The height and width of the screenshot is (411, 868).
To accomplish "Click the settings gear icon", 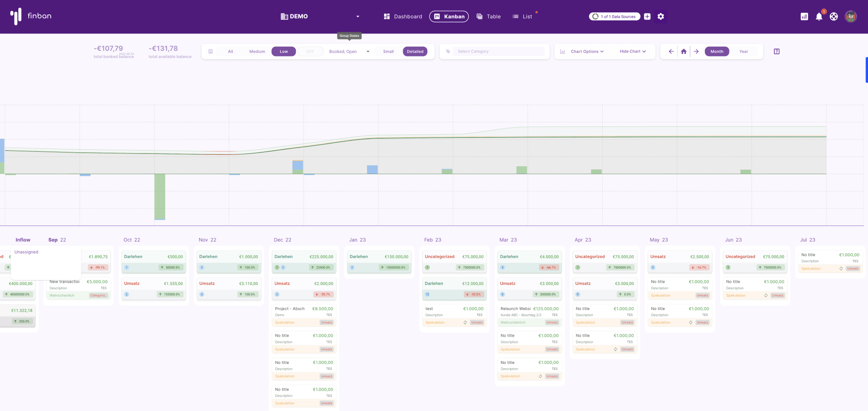I will (x=660, y=17).
